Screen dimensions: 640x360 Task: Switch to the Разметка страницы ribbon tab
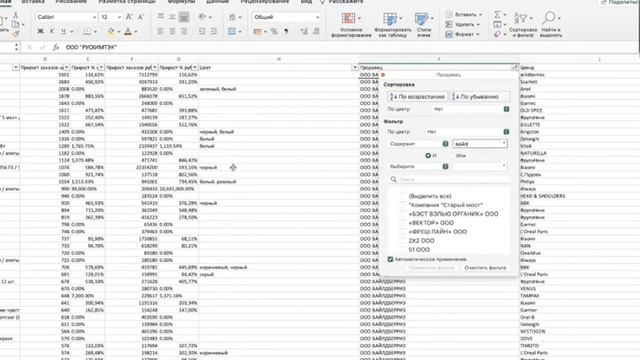point(127,2)
